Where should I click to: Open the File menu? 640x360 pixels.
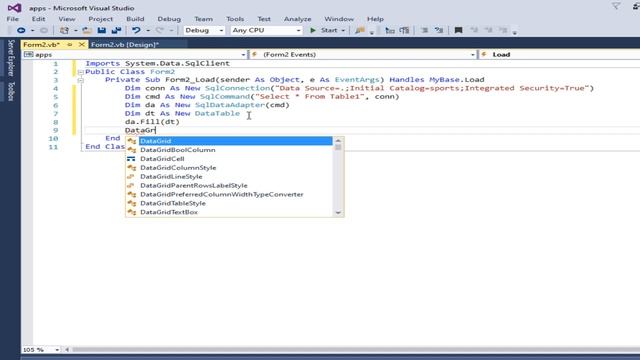12,19
